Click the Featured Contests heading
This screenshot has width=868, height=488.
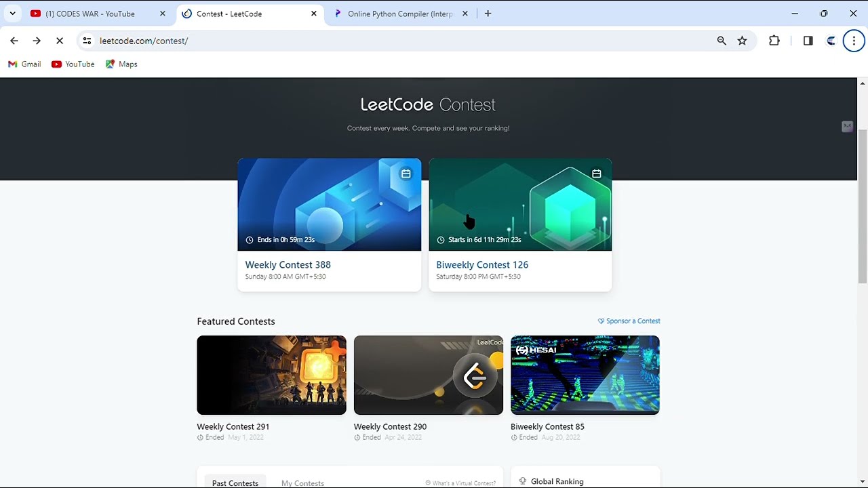(236, 321)
